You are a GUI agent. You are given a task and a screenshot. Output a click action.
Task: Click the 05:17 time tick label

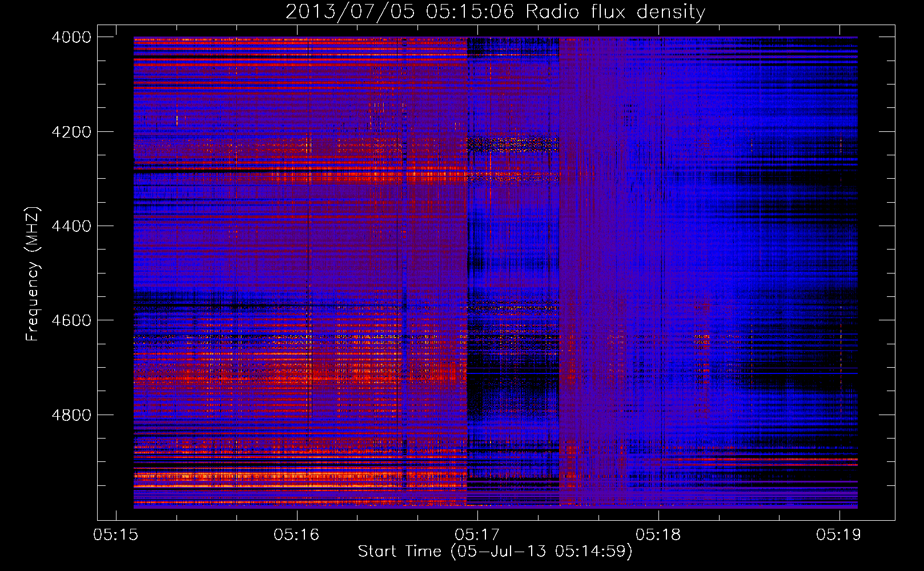477,534
